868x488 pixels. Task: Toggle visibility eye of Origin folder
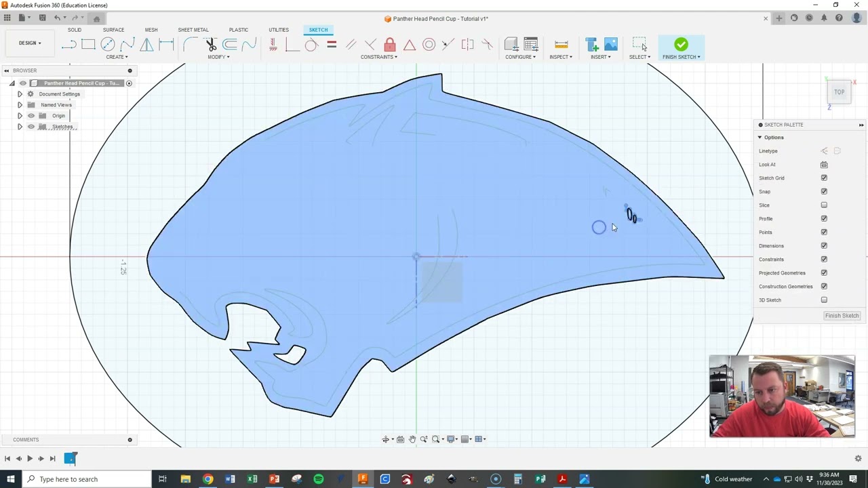tap(31, 116)
